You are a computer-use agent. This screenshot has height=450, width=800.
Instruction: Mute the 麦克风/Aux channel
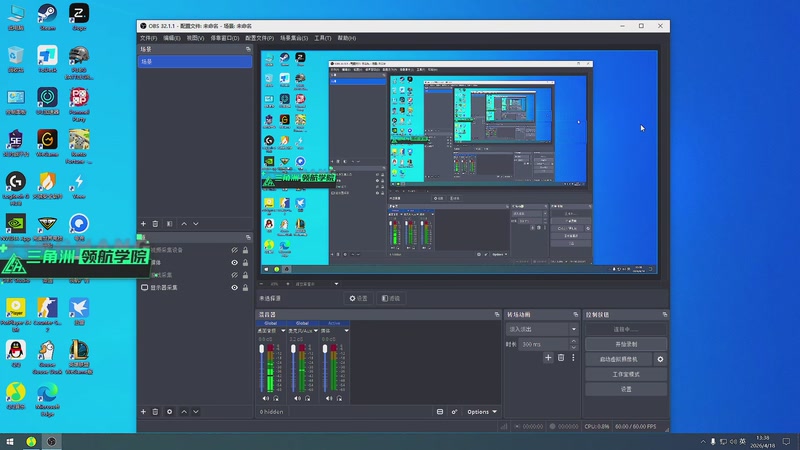click(297, 398)
